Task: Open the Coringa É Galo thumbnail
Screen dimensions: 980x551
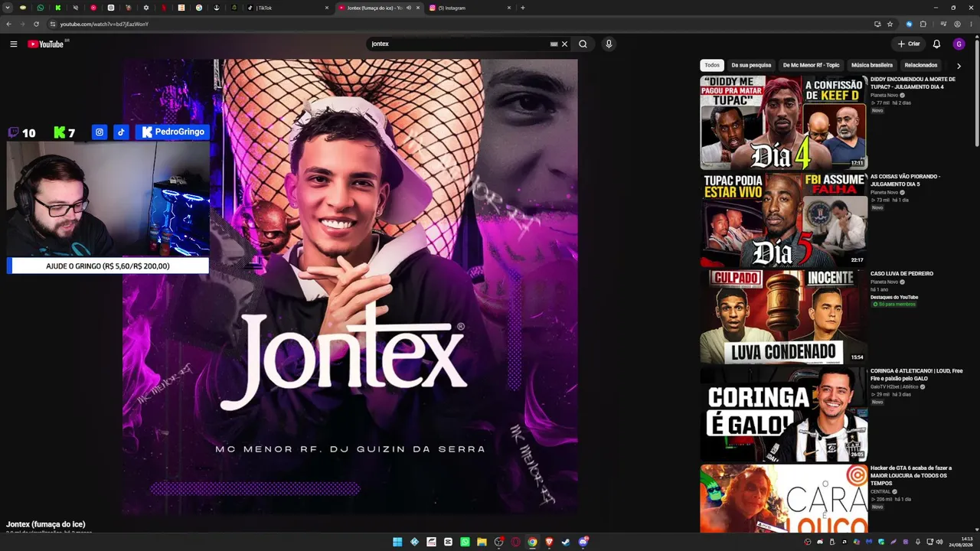Action: (783, 414)
